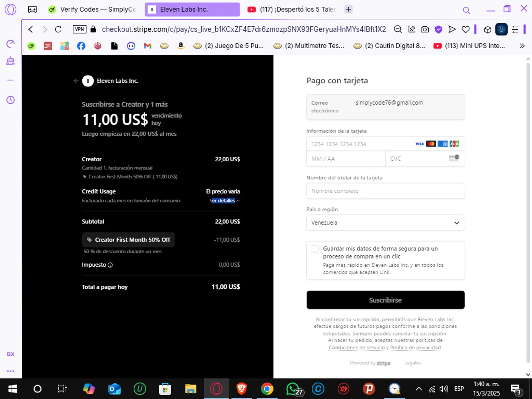532x399 pixels.
Task: Open the volume speaker control
Action: pos(444,389)
